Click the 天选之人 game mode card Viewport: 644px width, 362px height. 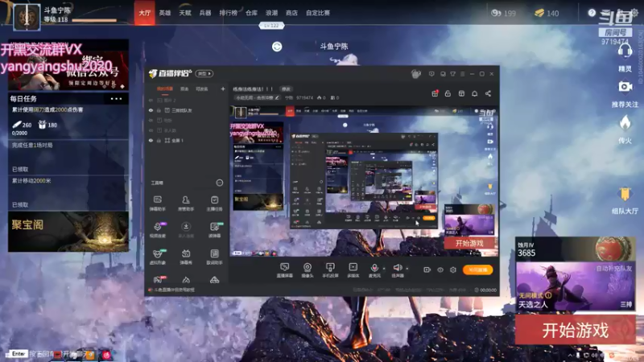coord(576,286)
